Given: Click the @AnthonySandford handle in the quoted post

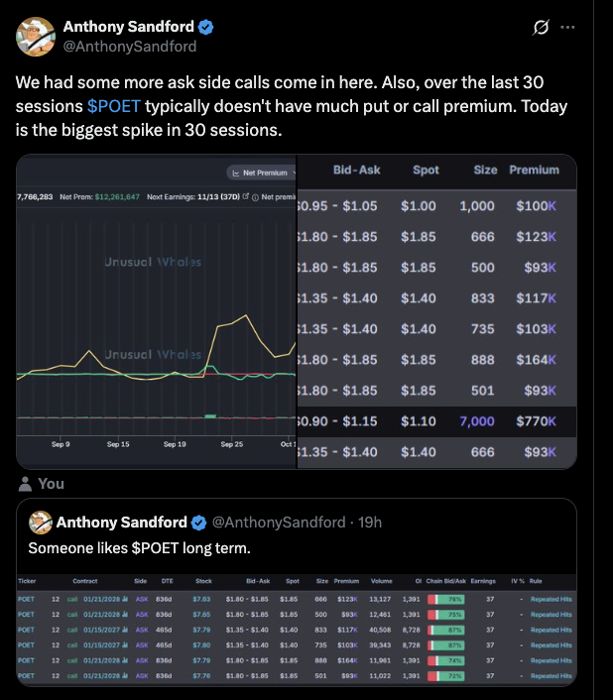Looking at the screenshot, I should 278,523.
